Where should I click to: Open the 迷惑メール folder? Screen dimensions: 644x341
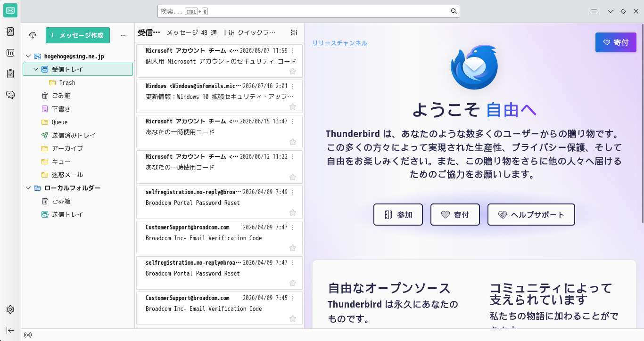[x=78, y=175]
